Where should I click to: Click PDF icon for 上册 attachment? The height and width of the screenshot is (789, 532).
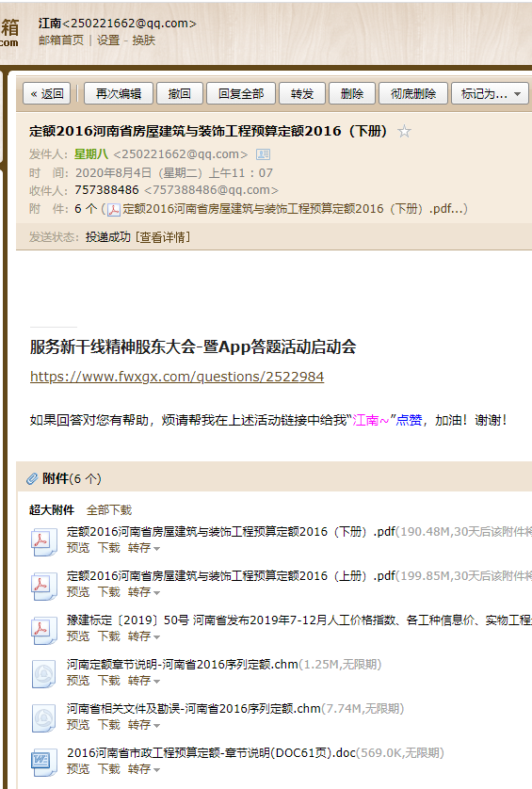[x=44, y=587]
